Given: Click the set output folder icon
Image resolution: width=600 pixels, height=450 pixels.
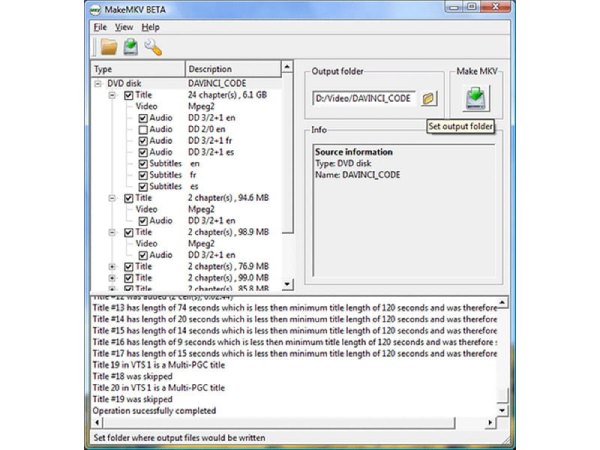Looking at the screenshot, I should pos(429,99).
